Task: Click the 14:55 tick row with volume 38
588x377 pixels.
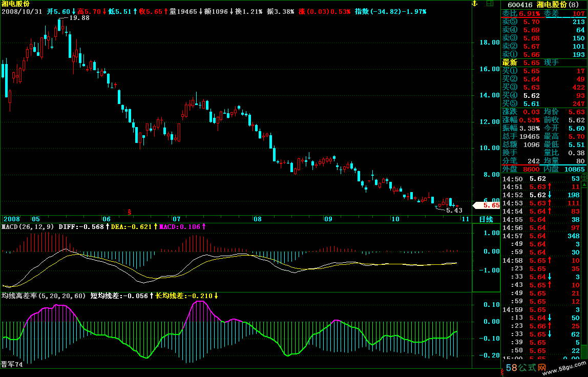Action: coord(541,219)
